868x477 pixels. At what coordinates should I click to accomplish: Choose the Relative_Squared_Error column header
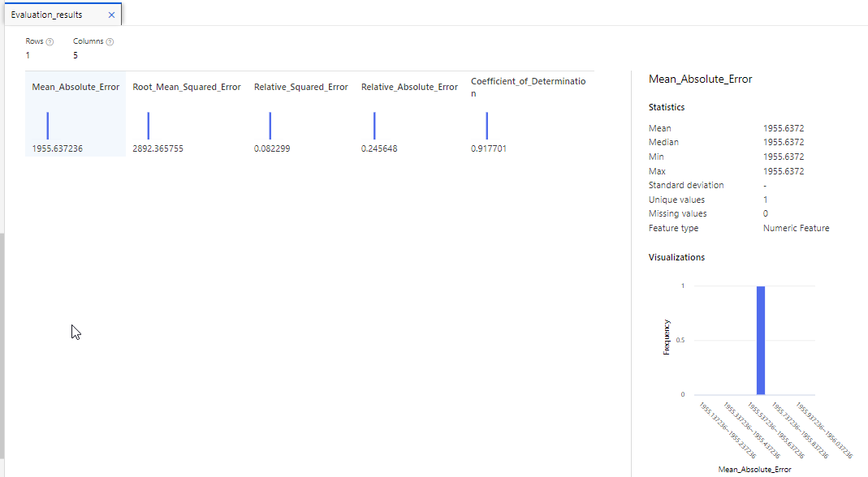[300, 87]
